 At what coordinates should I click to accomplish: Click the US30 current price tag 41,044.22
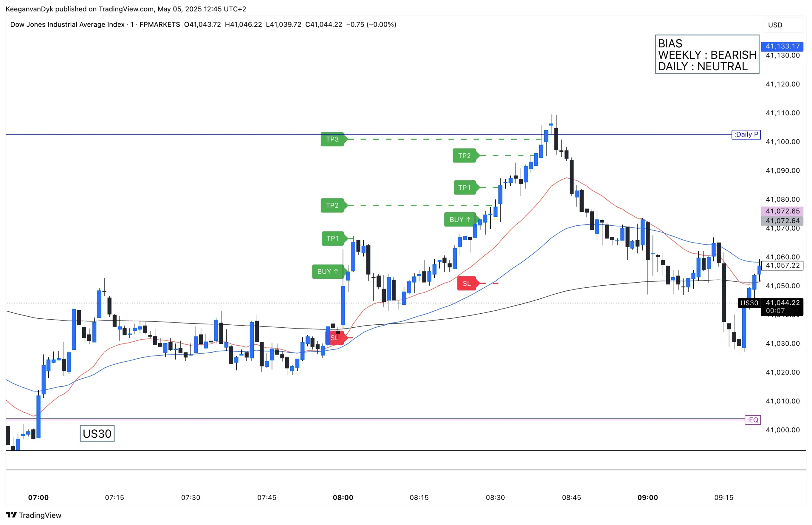click(x=783, y=303)
